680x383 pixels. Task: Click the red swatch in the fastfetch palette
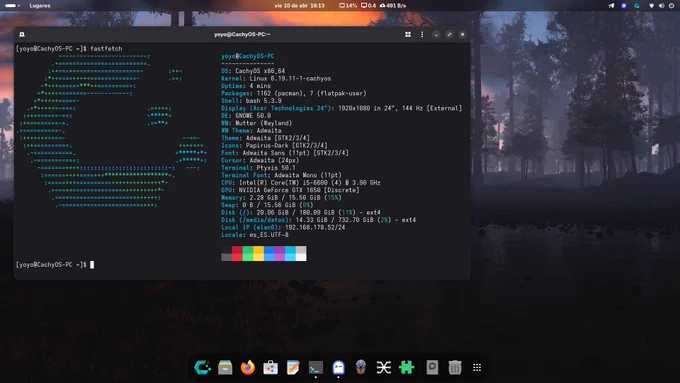[237, 254]
